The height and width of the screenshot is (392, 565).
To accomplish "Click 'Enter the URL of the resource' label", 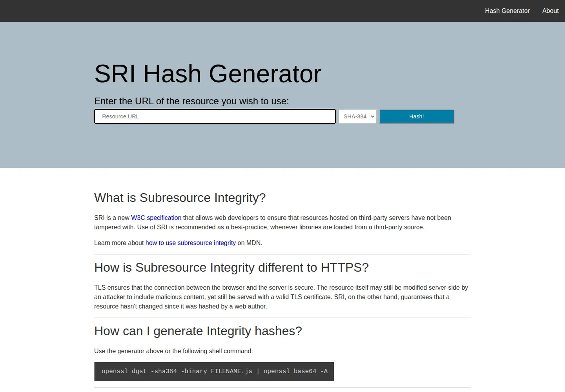I will [191, 101].
